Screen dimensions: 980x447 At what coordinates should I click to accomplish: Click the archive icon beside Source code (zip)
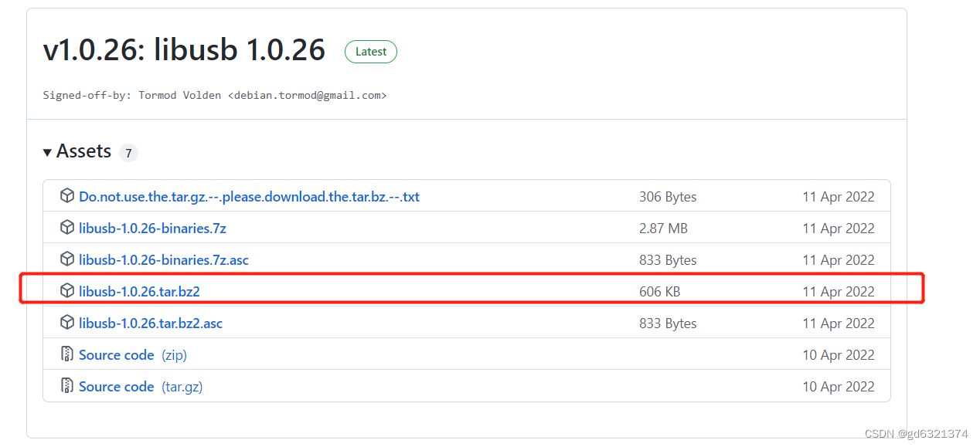(66, 354)
